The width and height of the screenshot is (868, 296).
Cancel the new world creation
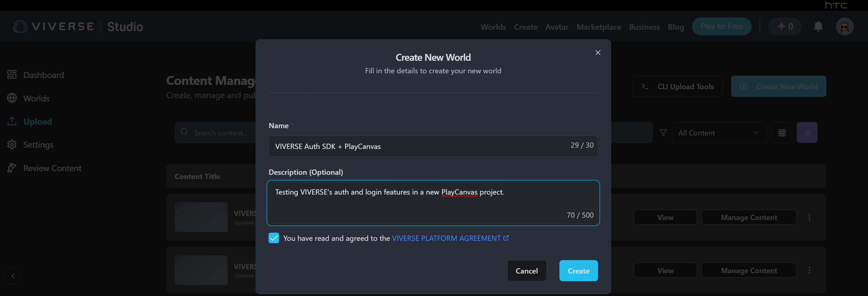pos(526,271)
